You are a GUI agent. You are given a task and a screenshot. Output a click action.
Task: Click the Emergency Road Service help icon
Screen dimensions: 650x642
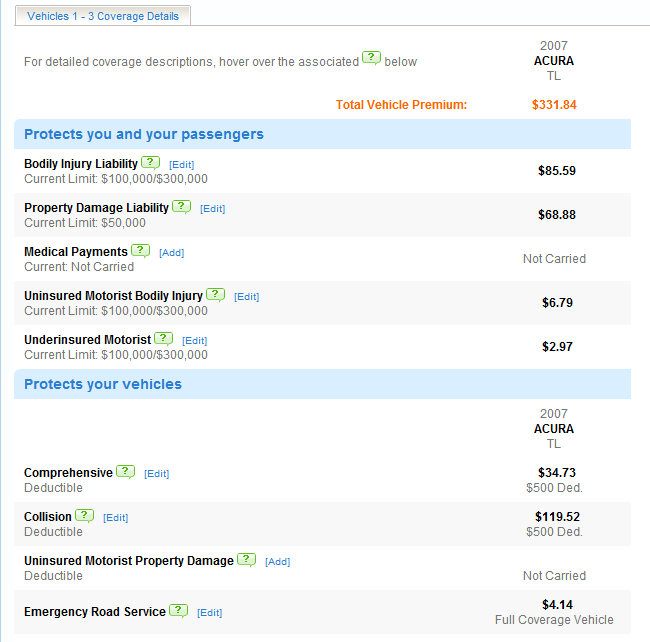178,610
